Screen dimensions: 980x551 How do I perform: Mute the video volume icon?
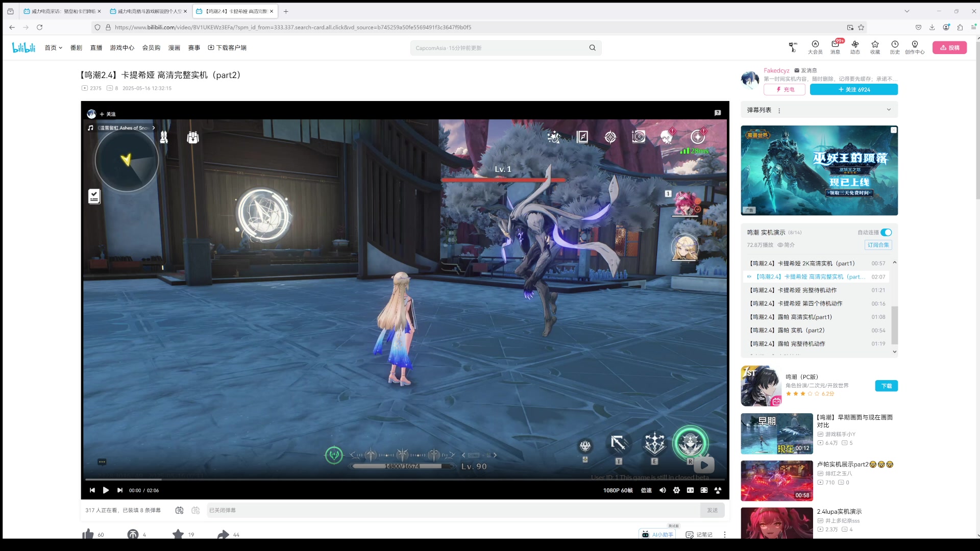pos(663,490)
